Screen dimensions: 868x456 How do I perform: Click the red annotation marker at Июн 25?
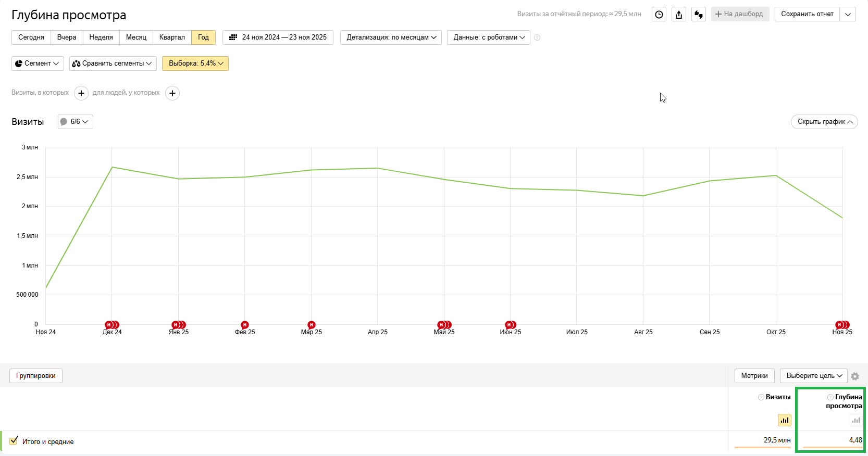click(511, 325)
